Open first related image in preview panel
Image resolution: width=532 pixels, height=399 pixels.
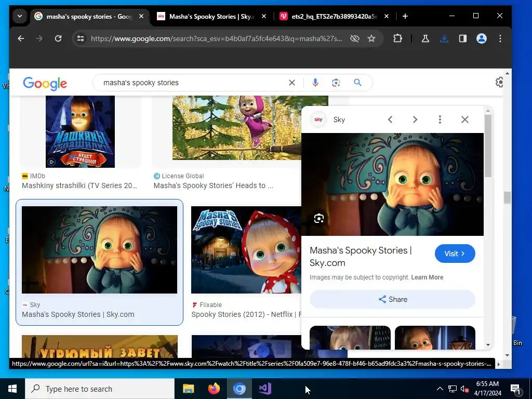tap(350, 337)
